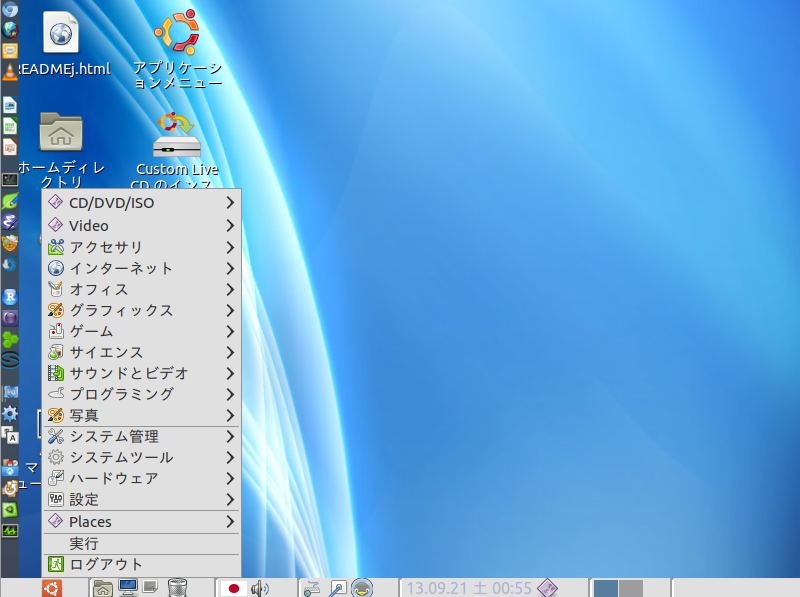Switch to the second gray workspace in pager
This screenshot has height=597, width=800.
(x=631, y=588)
